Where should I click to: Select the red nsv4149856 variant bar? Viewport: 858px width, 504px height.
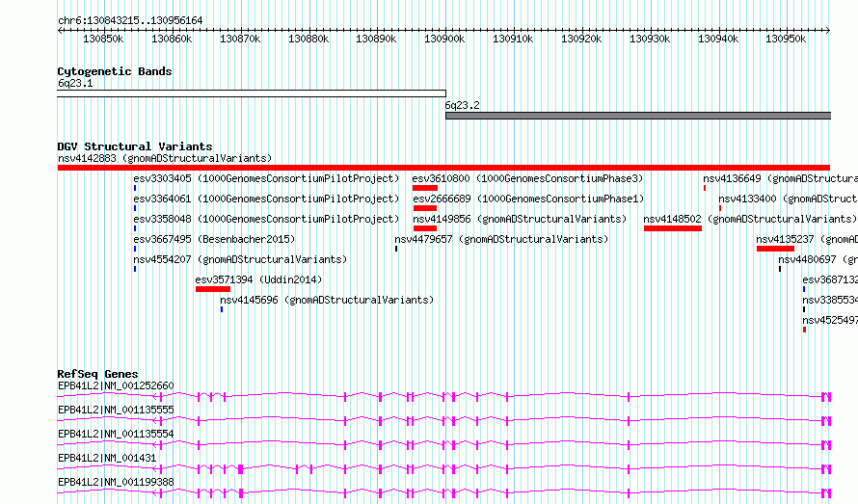click(x=425, y=228)
